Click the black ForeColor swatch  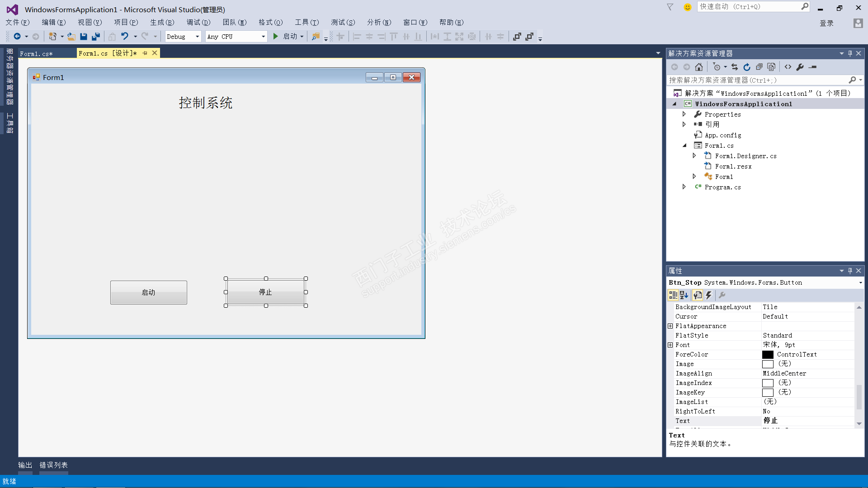(x=768, y=354)
